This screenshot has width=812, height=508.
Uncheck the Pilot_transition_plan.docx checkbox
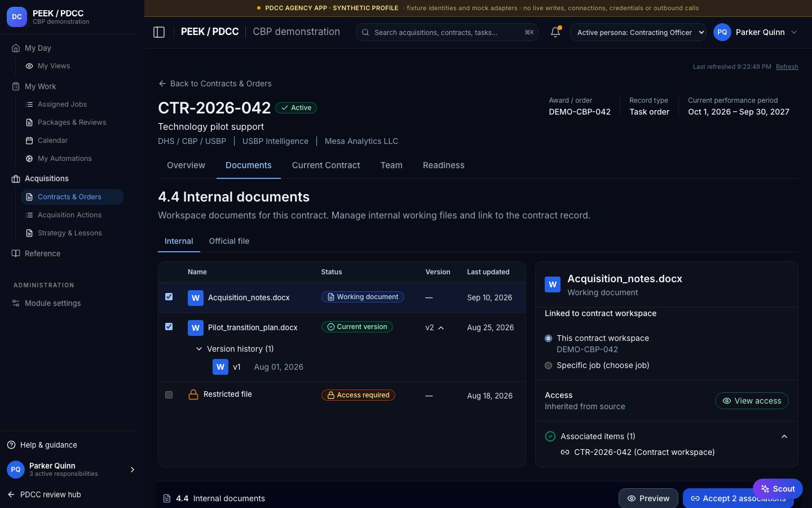[169, 326]
